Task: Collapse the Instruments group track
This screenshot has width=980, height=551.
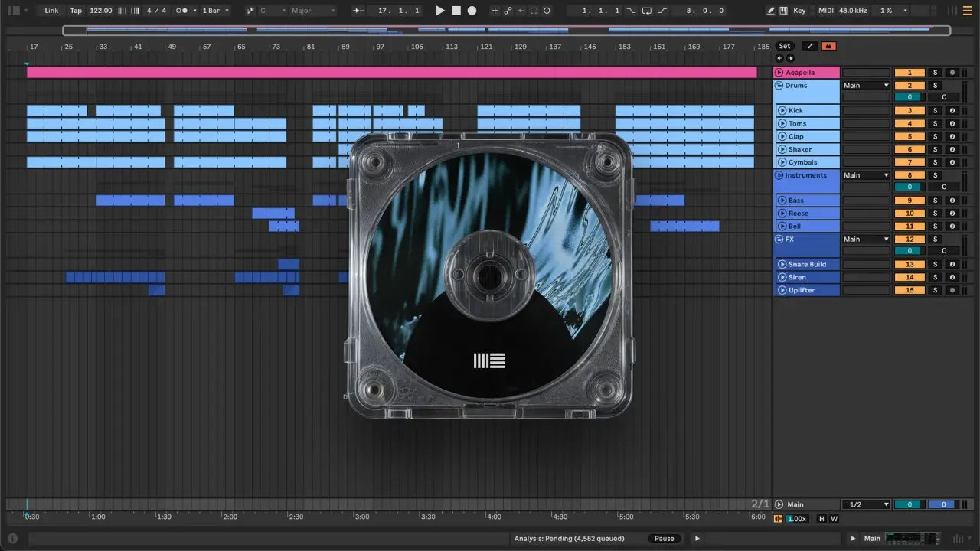Action: pyautogui.click(x=779, y=175)
